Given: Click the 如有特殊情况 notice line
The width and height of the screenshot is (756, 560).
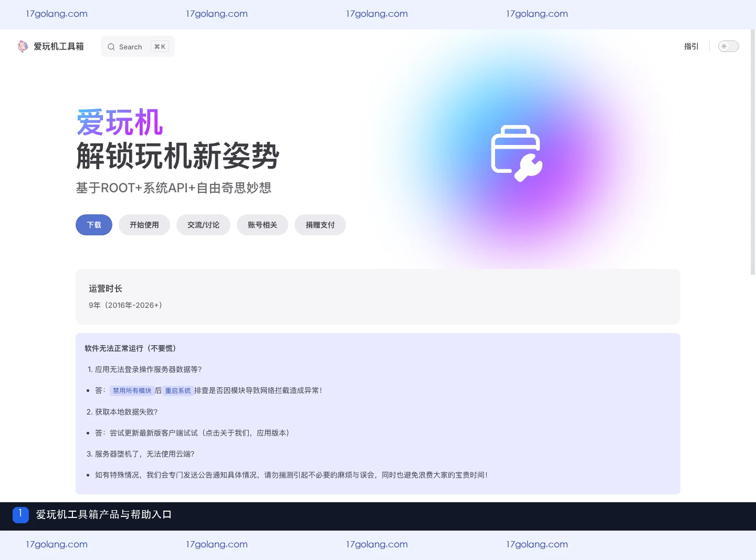Looking at the screenshot, I should tap(291, 475).
